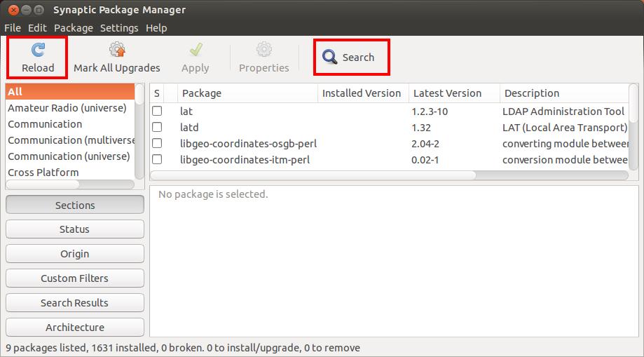Viewport: 644px width, 357px height.
Task: Click the Mark All Upgrades icon
Action: tap(117, 50)
